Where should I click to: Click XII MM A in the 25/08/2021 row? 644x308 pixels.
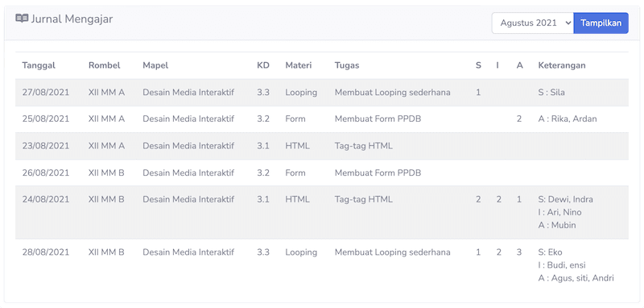point(106,119)
